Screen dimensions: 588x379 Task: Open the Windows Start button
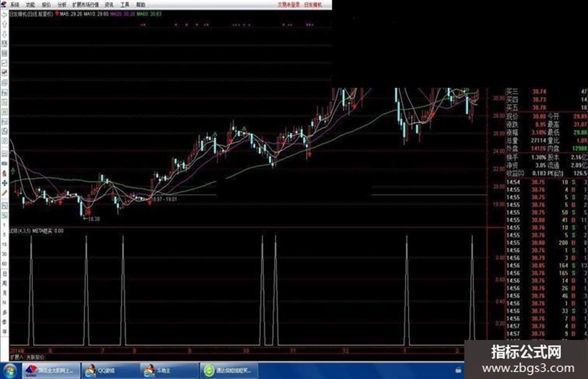tap(9, 371)
